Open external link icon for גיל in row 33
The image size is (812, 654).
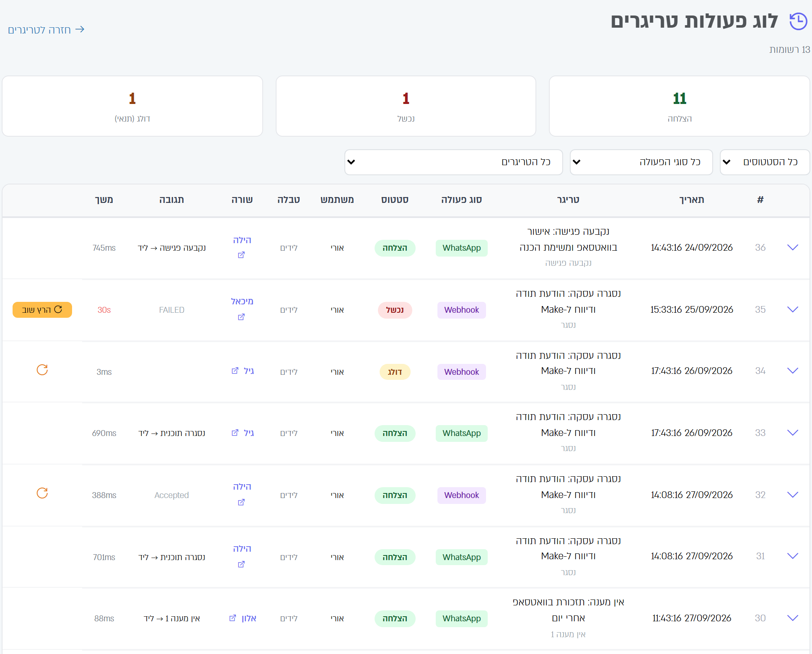coord(235,433)
